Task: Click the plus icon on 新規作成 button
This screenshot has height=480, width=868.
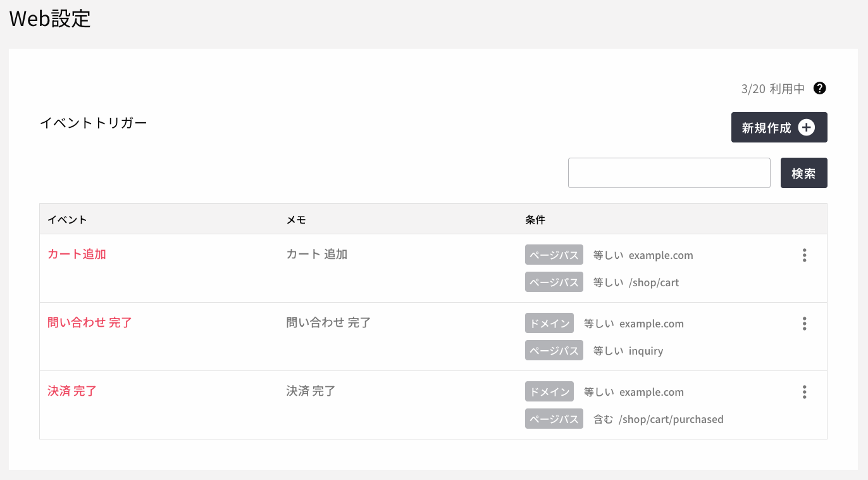Action: click(x=806, y=127)
